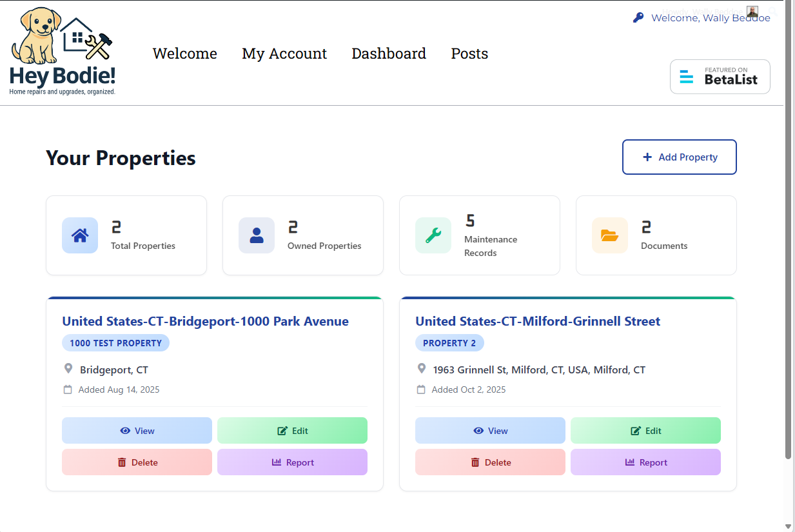Click the orange folder Documents icon
This screenshot has height=532, width=795.
(x=610, y=235)
